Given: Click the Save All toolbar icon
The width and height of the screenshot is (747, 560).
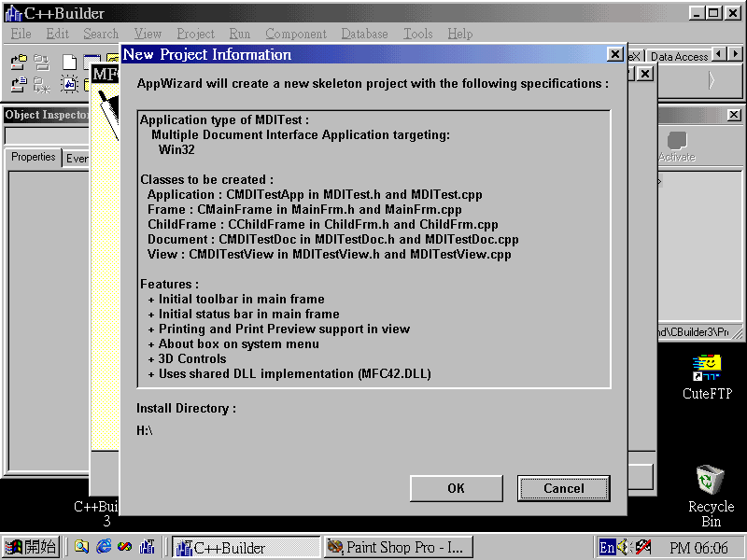Looking at the screenshot, I should click(41, 63).
